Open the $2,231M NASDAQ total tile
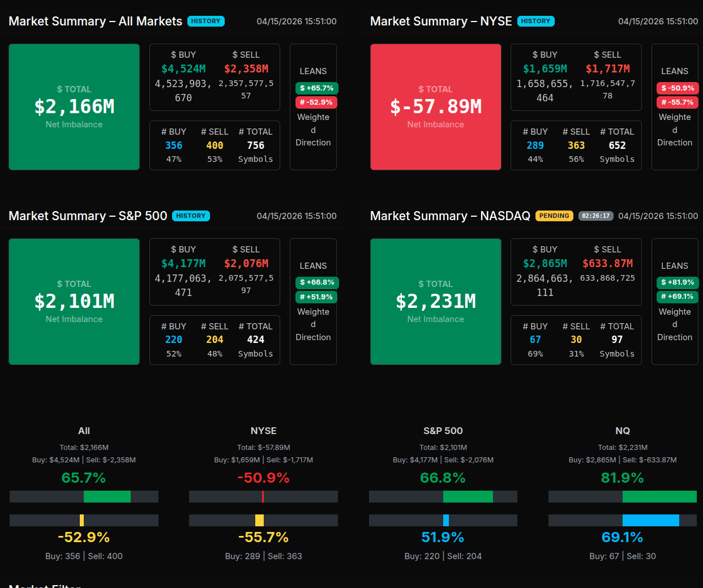 435,302
